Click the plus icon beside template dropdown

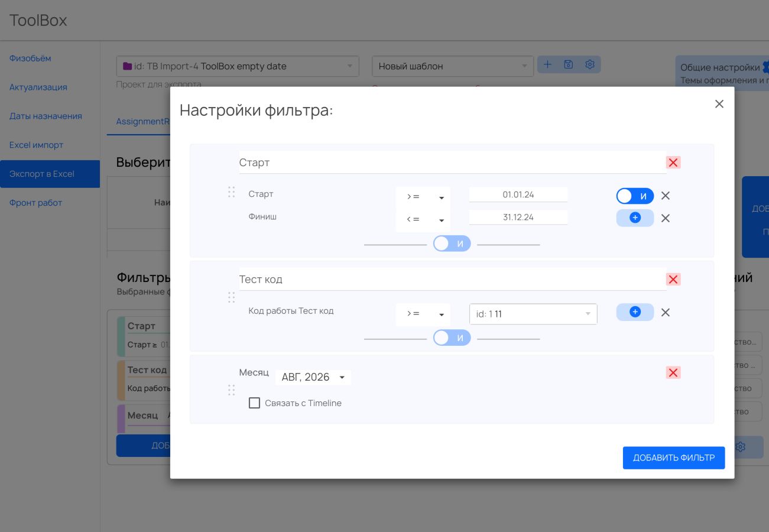pos(547,64)
